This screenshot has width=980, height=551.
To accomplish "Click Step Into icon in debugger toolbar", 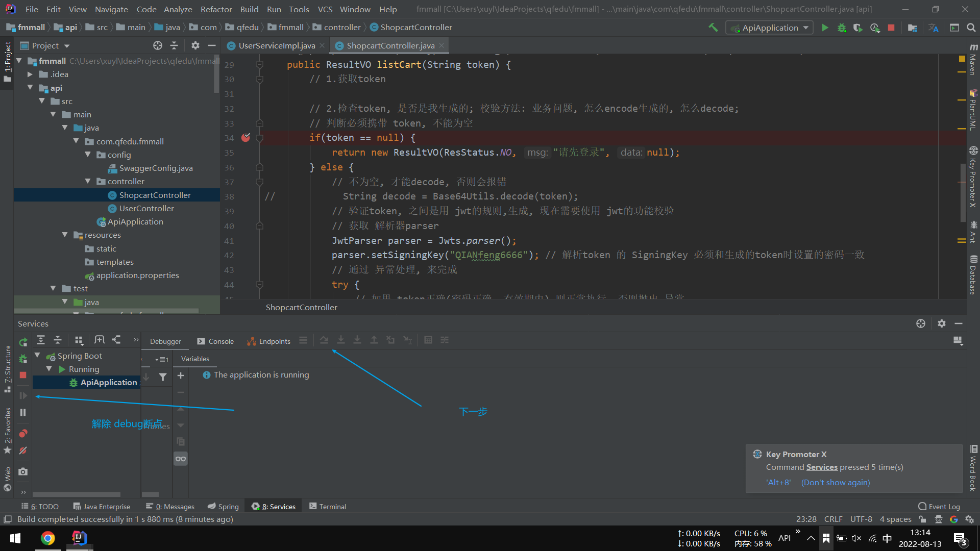I will click(341, 340).
